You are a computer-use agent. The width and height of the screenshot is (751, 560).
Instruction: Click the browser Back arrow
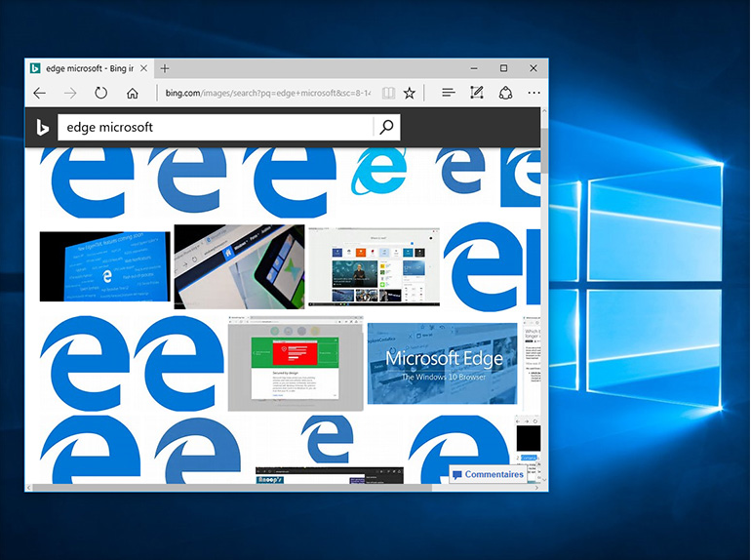(39, 94)
